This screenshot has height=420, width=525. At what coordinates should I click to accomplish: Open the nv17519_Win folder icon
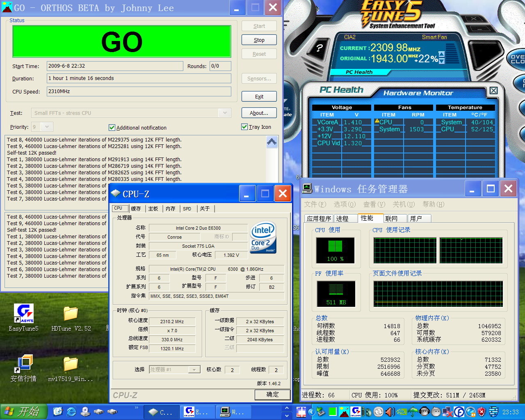[x=71, y=364]
